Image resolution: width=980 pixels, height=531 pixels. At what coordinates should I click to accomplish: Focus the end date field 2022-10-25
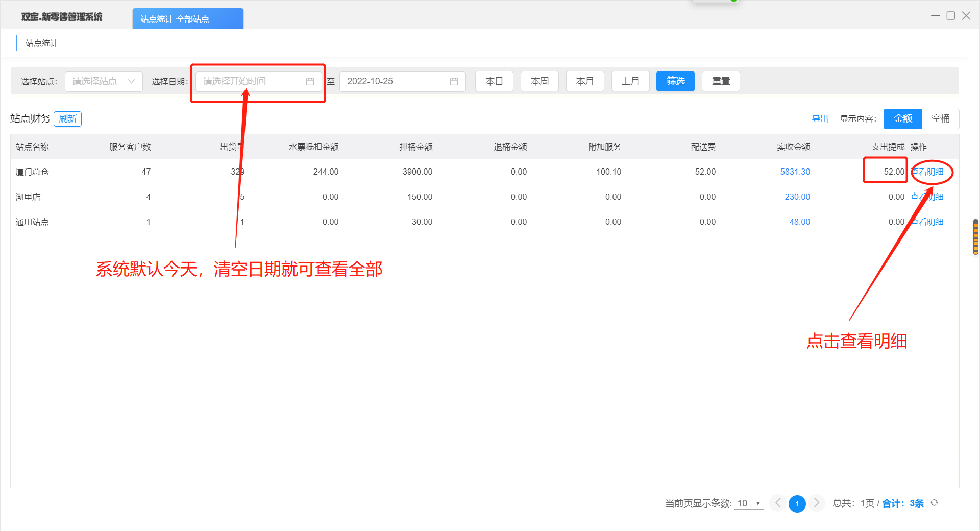[x=393, y=81]
